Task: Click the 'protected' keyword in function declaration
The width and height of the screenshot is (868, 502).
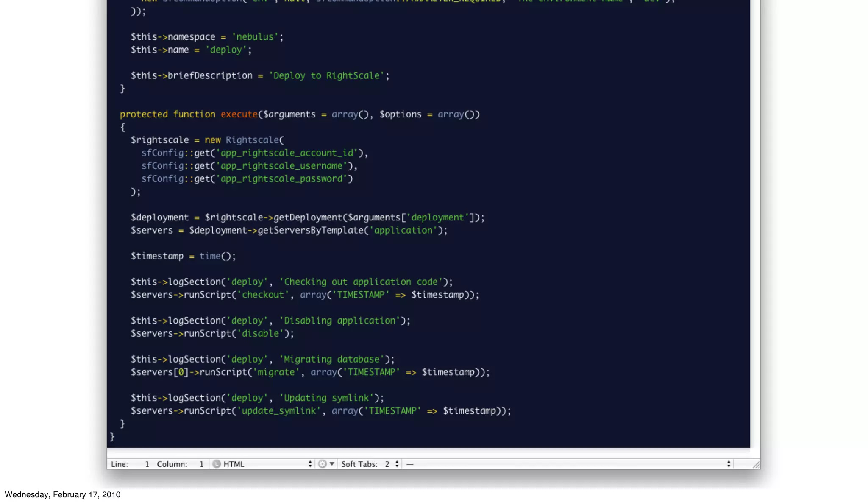Action: [144, 114]
